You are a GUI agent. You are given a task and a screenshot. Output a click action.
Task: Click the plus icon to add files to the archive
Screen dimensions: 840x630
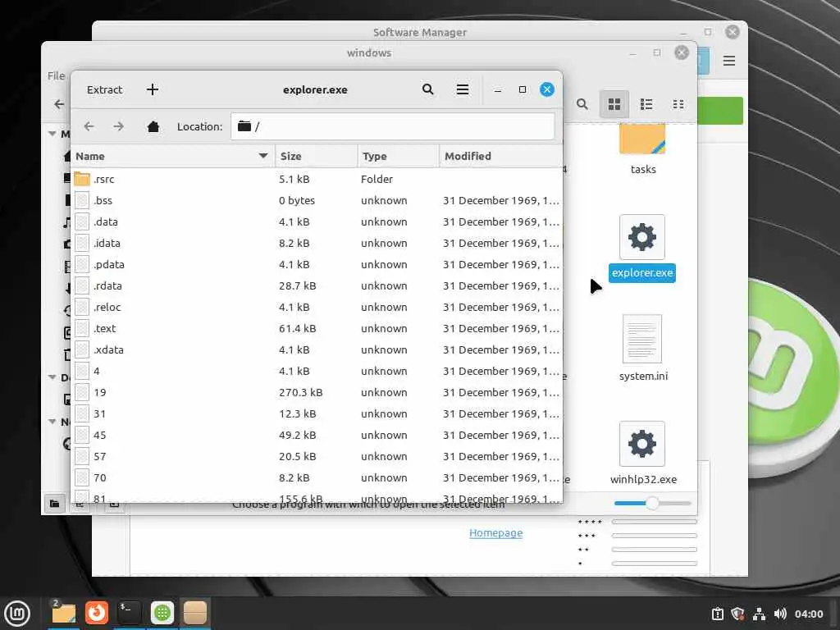point(152,89)
